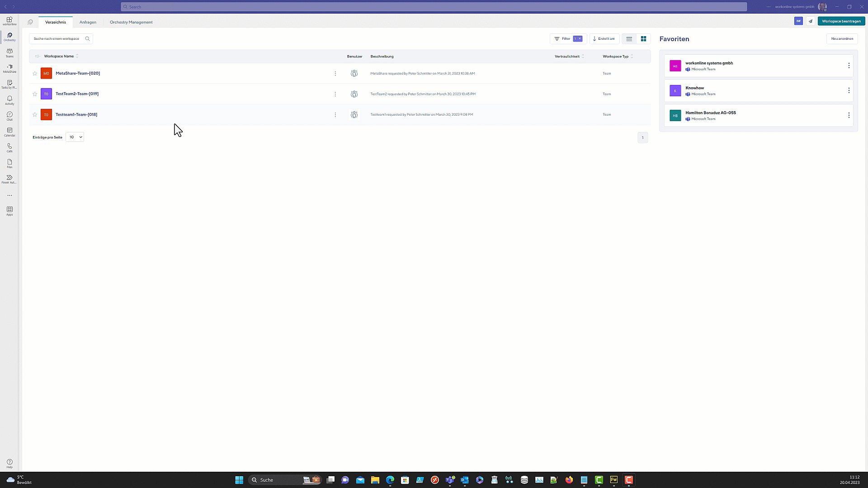Open Tasks by Planner app
This screenshot has width=868, height=488.
[9, 84]
